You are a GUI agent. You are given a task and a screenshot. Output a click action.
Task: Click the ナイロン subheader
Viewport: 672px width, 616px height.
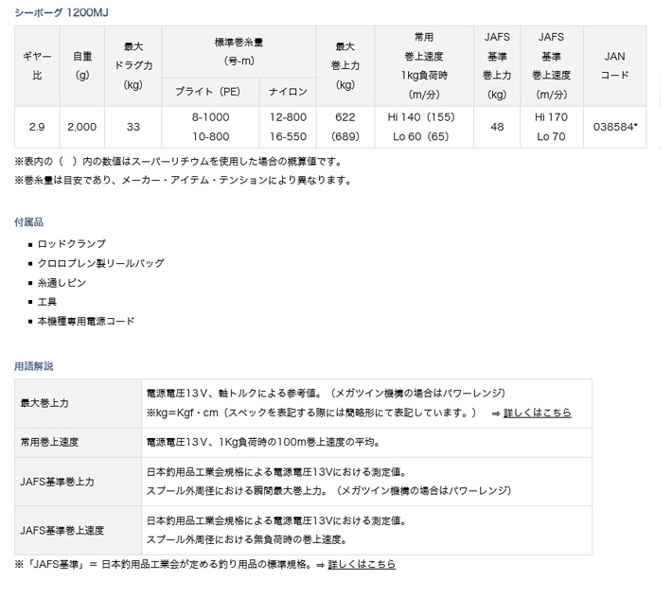288,92
